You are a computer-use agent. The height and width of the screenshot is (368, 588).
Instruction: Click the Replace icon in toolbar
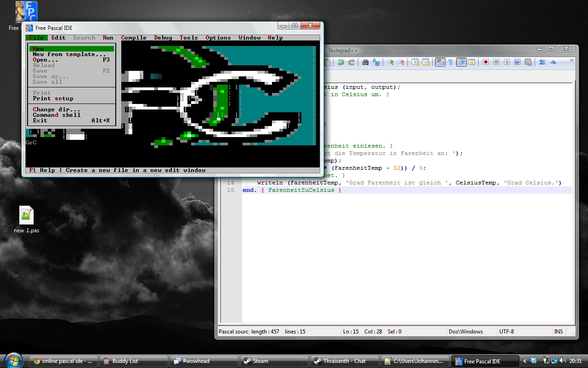pyautogui.click(x=376, y=62)
